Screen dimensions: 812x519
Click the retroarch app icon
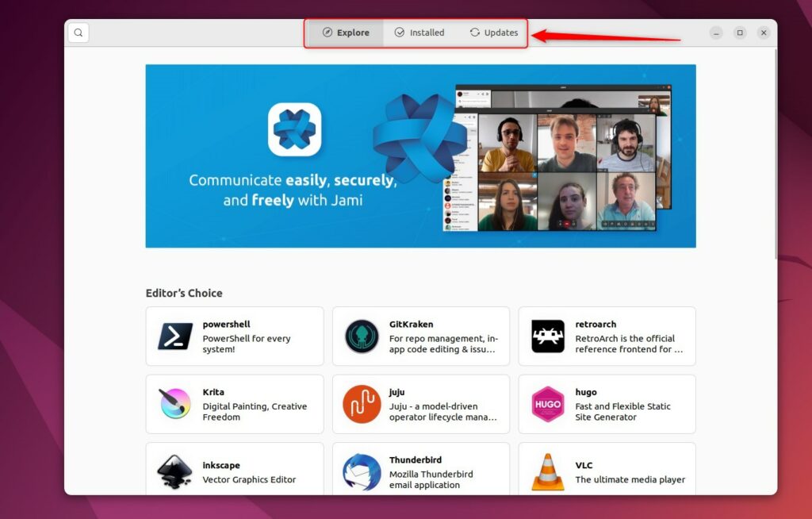(547, 336)
